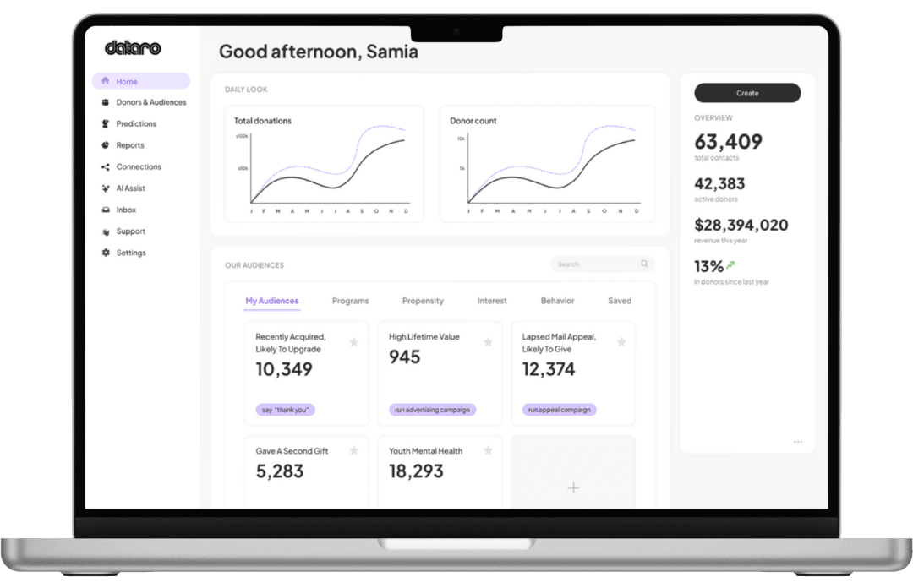Open the Saved audiences tab
Image resolution: width=913 pixels, height=588 pixels.
pyautogui.click(x=620, y=301)
